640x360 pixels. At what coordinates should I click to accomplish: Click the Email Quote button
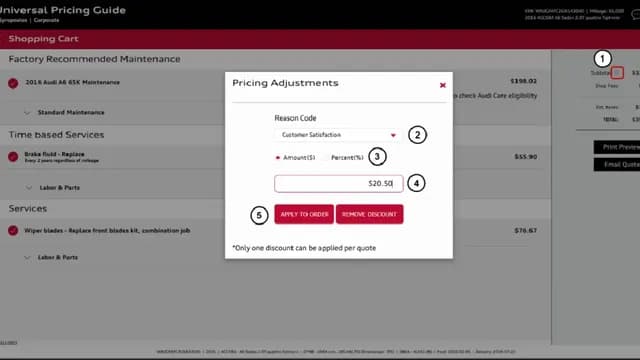tap(617, 164)
